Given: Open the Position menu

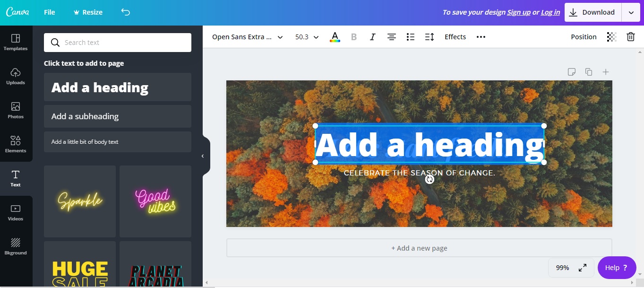Looking at the screenshot, I should tap(584, 37).
